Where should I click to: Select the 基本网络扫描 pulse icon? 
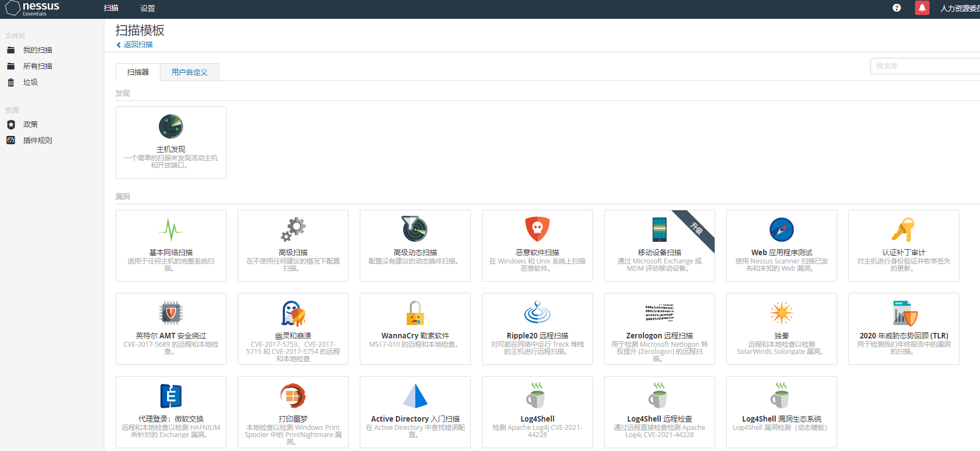point(171,229)
